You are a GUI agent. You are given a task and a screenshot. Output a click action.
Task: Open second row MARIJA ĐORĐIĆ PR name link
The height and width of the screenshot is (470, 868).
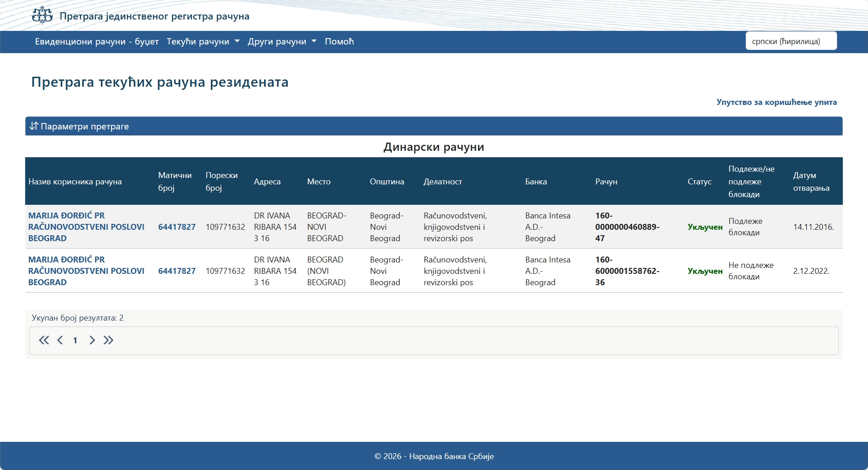(86, 271)
